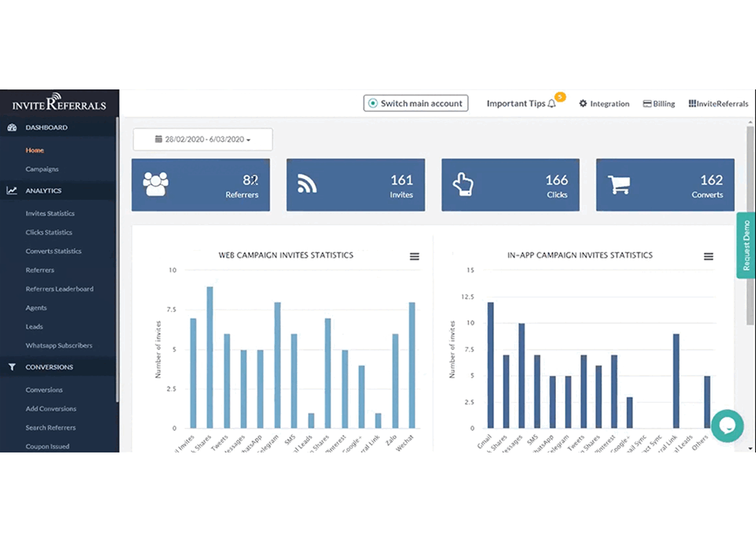
Task: Click the Referrers people group icon
Action: pos(155,184)
